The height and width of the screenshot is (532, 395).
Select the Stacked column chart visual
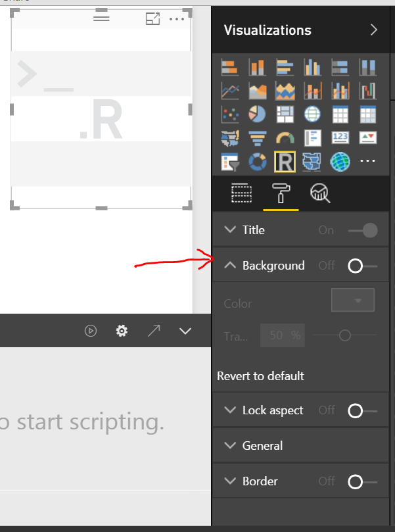258,67
